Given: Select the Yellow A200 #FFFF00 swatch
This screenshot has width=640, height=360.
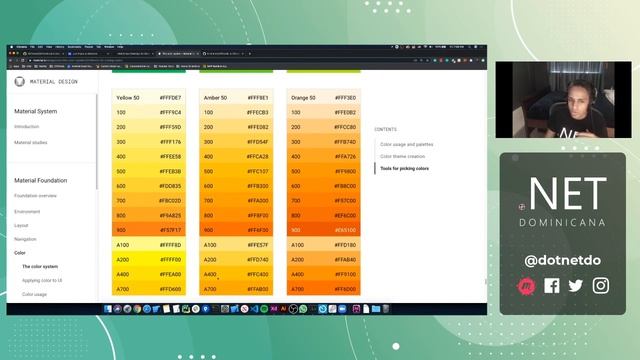Looking at the screenshot, I should [149, 260].
